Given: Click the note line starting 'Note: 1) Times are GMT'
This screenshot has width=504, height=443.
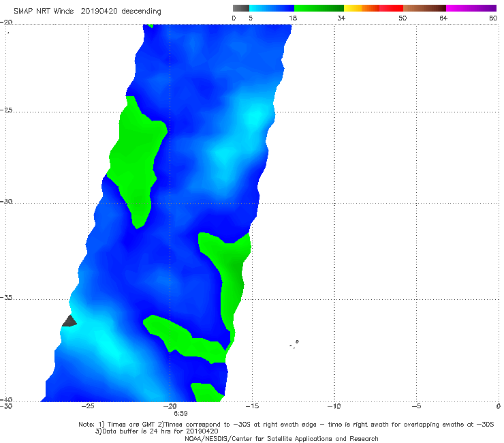Looking at the screenshot, I should [x=286, y=425].
